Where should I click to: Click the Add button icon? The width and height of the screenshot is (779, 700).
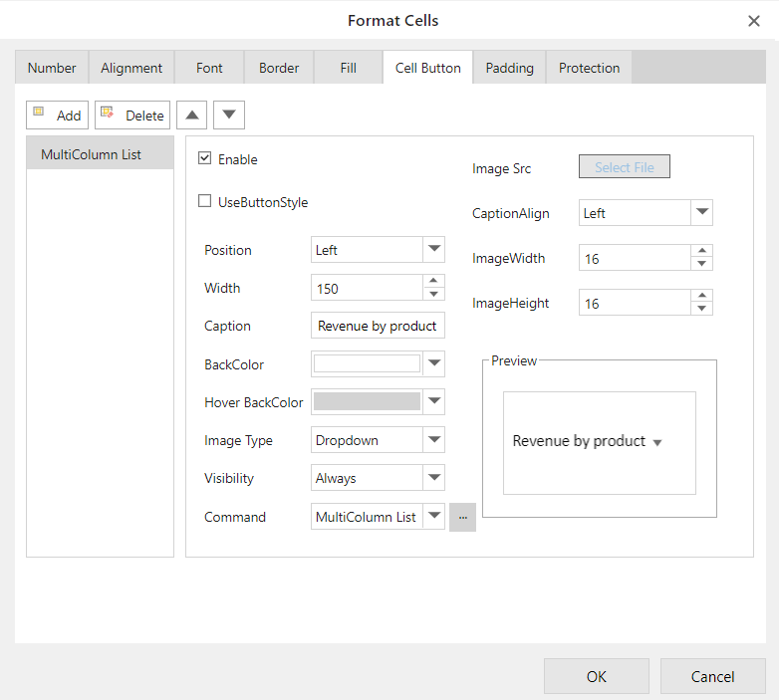pyautogui.click(x=41, y=114)
